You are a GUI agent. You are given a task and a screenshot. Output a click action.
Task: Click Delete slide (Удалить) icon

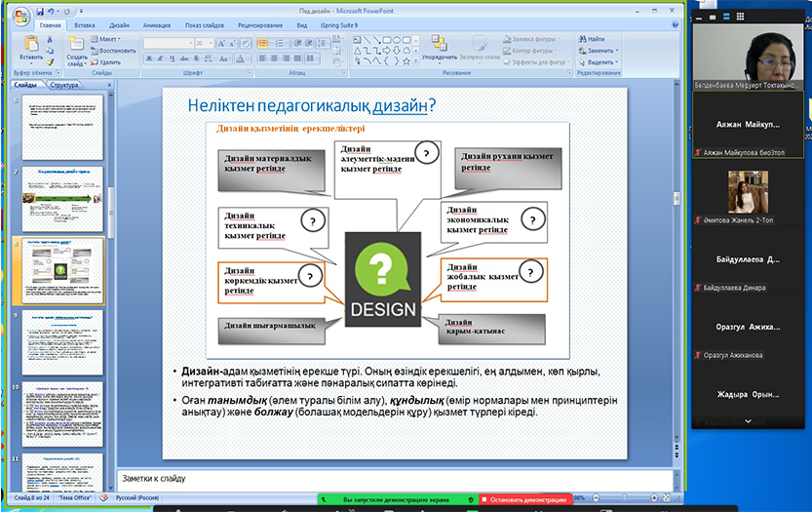tap(107, 61)
